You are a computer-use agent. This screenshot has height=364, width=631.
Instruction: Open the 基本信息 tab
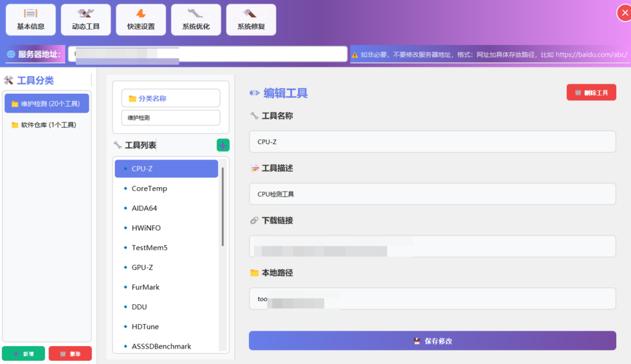[x=31, y=20]
